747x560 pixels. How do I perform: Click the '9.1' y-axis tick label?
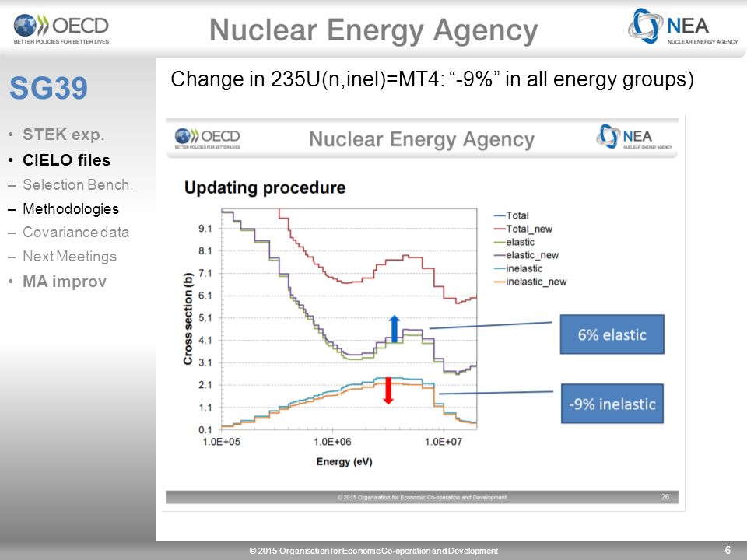tap(205, 229)
